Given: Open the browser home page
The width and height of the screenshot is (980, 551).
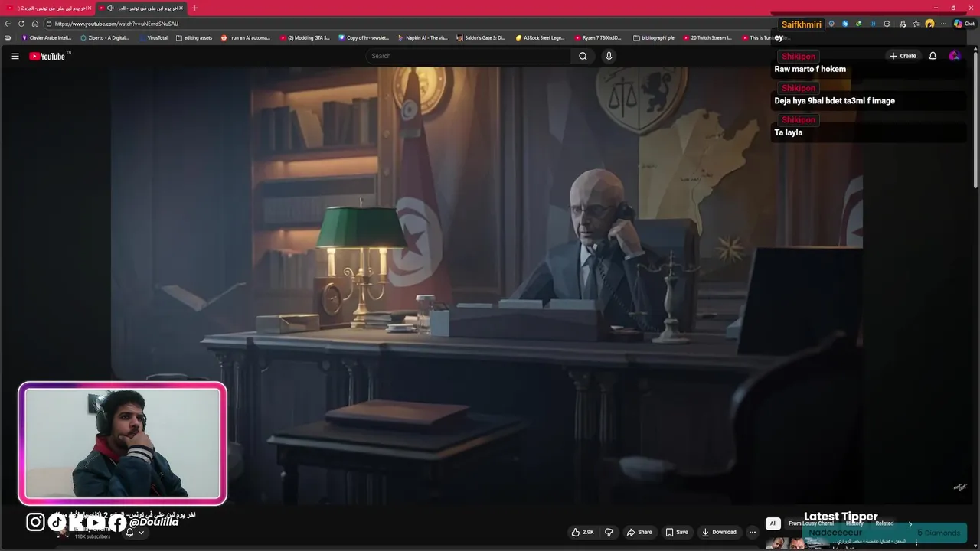Looking at the screenshot, I should pyautogui.click(x=35, y=24).
